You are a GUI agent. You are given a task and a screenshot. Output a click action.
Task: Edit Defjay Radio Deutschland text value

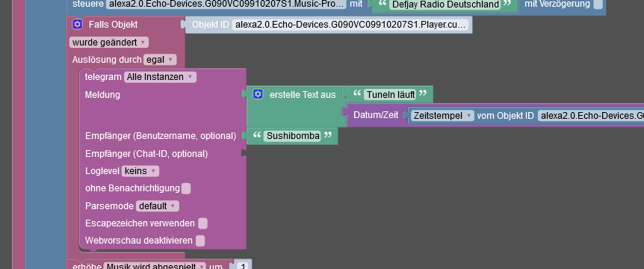(x=445, y=4)
